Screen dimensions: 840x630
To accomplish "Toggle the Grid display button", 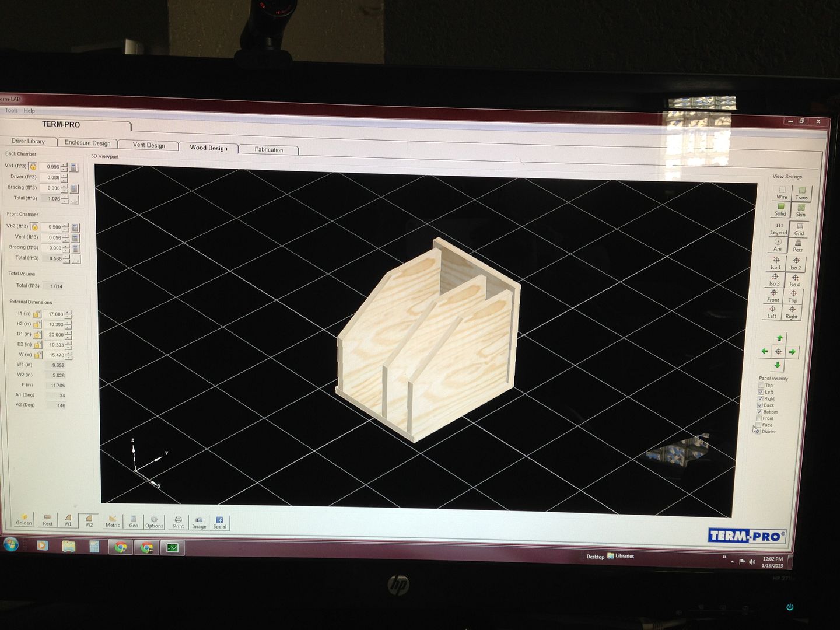I will point(799,229).
